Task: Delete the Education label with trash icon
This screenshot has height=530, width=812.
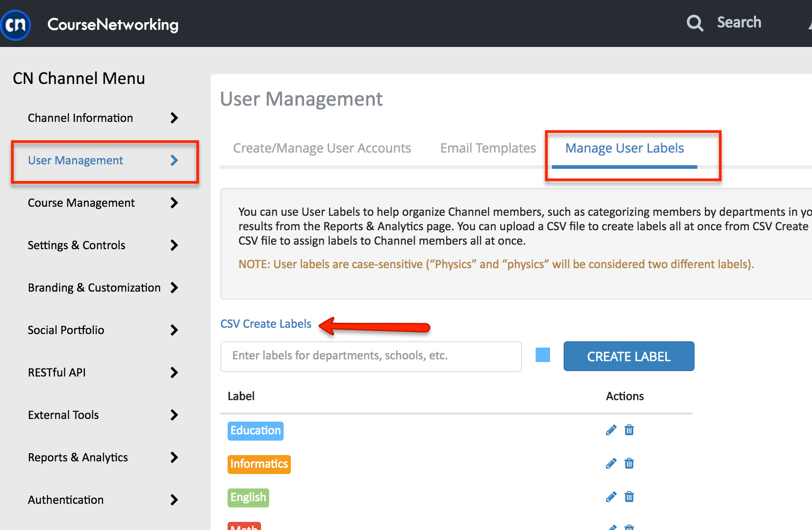Action: pyautogui.click(x=629, y=430)
